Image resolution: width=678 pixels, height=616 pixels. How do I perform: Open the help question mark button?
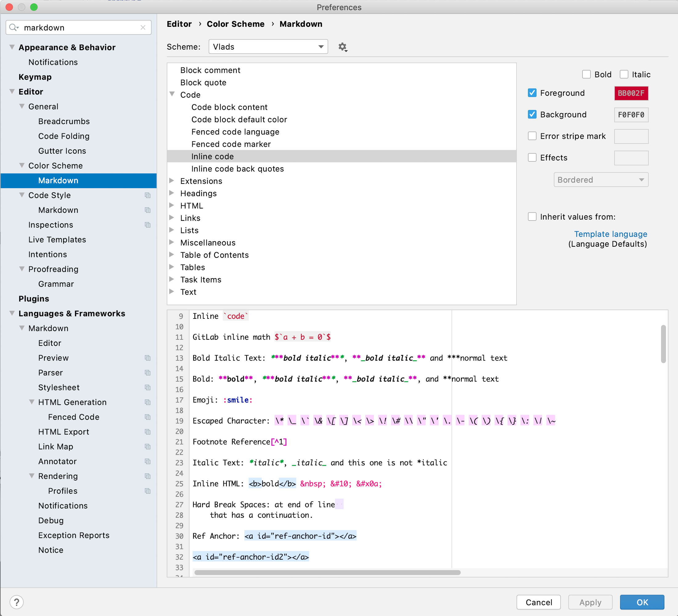[x=16, y=602]
